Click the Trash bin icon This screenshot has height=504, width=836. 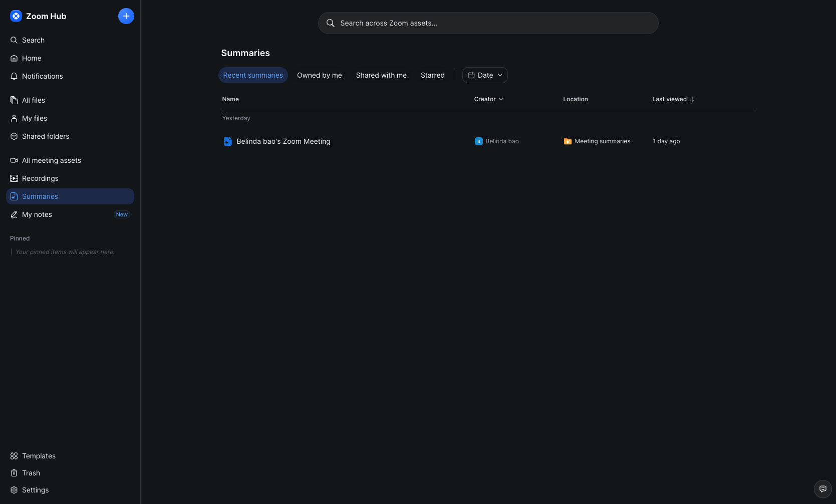(x=14, y=473)
